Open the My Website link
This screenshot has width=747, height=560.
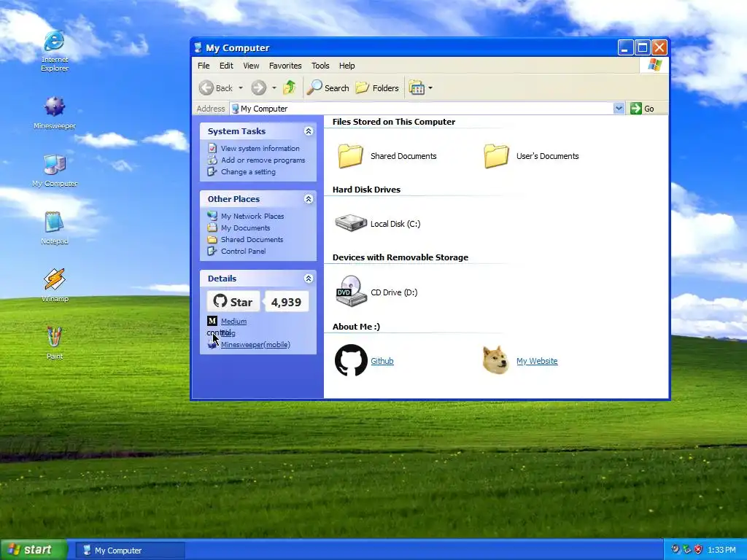pyautogui.click(x=537, y=361)
